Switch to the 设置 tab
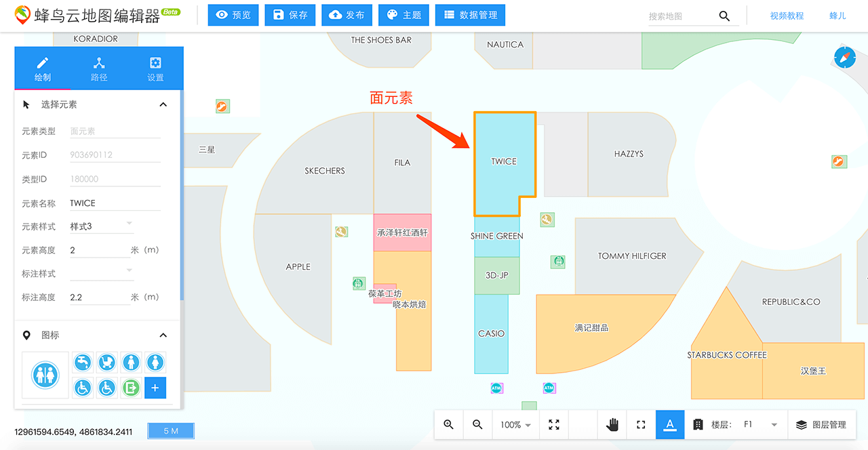This screenshot has width=868, height=450. click(155, 68)
